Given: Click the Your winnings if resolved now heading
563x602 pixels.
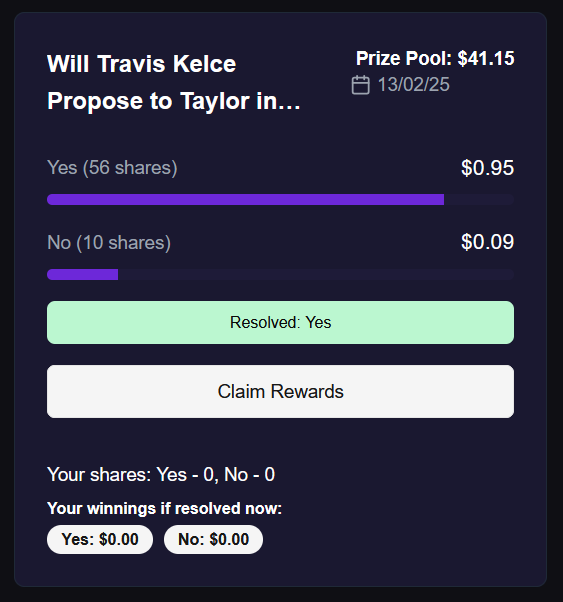Looking at the screenshot, I should pyautogui.click(x=164, y=508).
